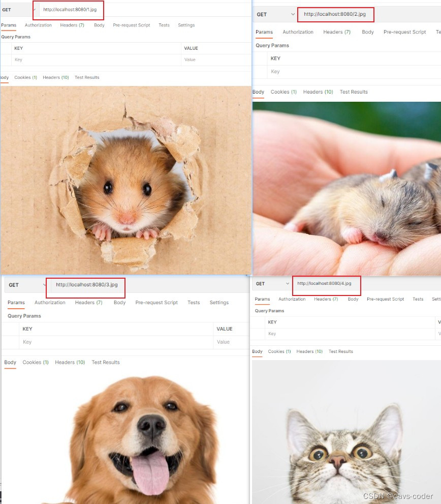
Task: View Headers (10) in the 1.jpg response
Action: pyautogui.click(x=56, y=77)
